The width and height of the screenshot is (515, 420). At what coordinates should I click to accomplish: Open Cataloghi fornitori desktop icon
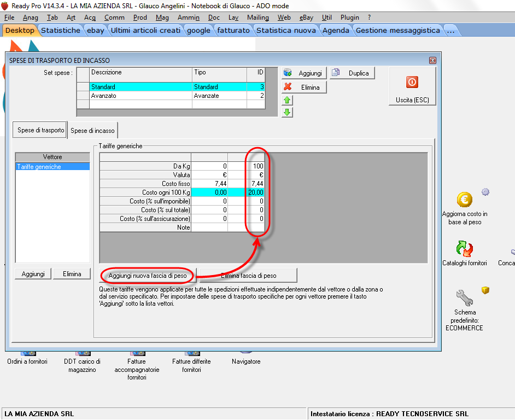click(464, 253)
